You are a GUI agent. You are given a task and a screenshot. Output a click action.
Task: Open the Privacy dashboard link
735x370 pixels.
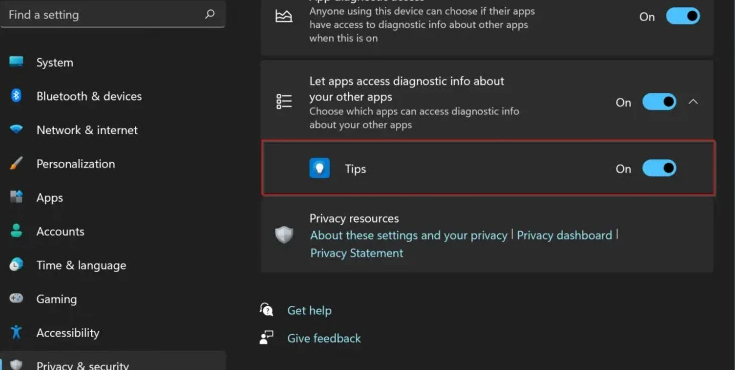pyautogui.click(x=564, y=235)
